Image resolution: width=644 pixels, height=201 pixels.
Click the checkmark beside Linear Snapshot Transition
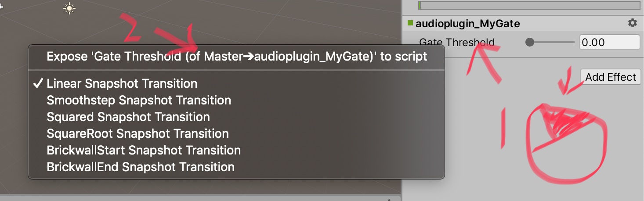[x=39, y=83]
